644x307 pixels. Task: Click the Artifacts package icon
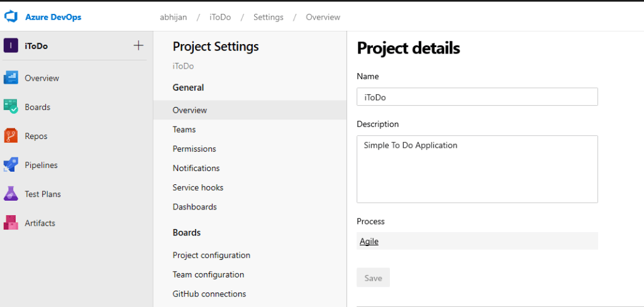point(11,223)
